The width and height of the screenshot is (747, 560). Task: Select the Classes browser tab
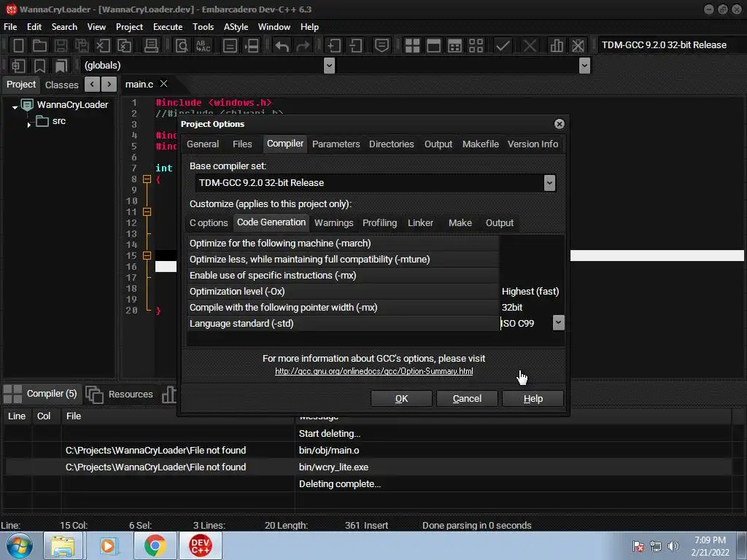point(61,85)
